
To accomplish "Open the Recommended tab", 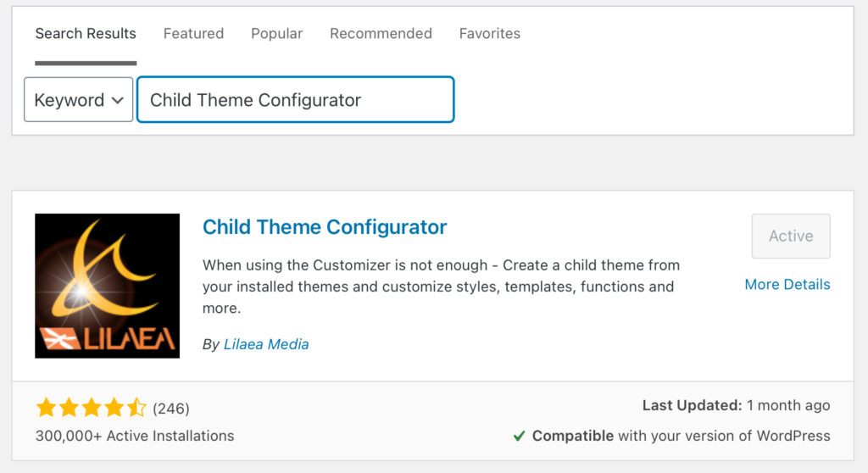I will point(381,34).
